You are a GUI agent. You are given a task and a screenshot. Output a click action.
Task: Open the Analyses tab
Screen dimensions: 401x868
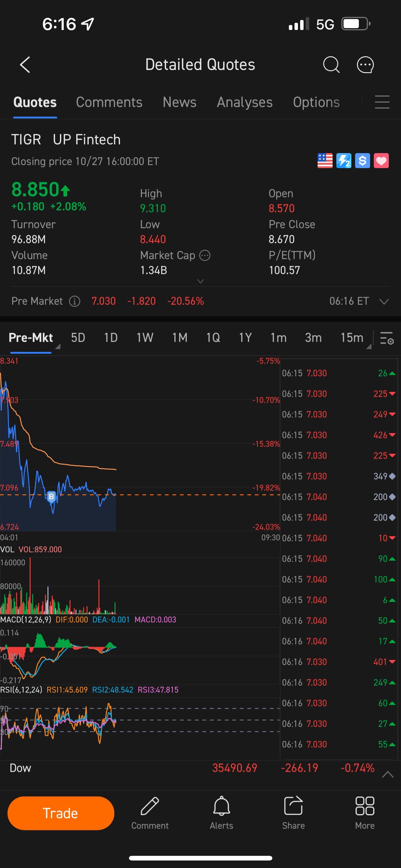click(245, 102)
